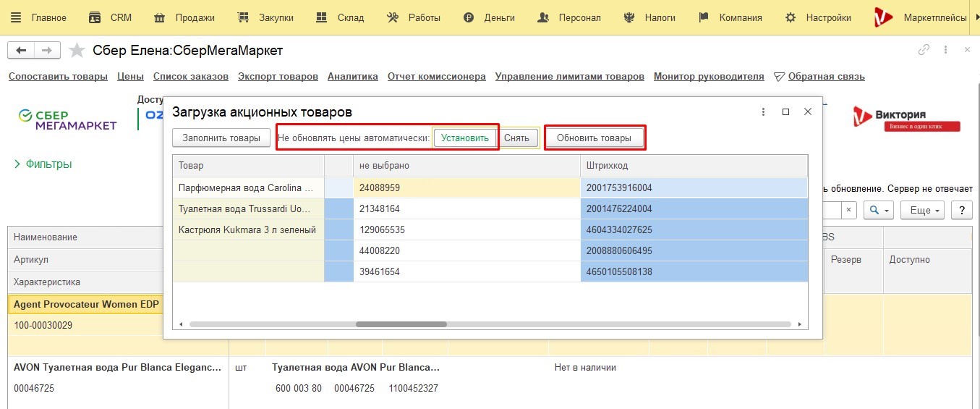Open Управление лимитами товаров link
This screenshot has height=409, width=980.
[570, 76]
